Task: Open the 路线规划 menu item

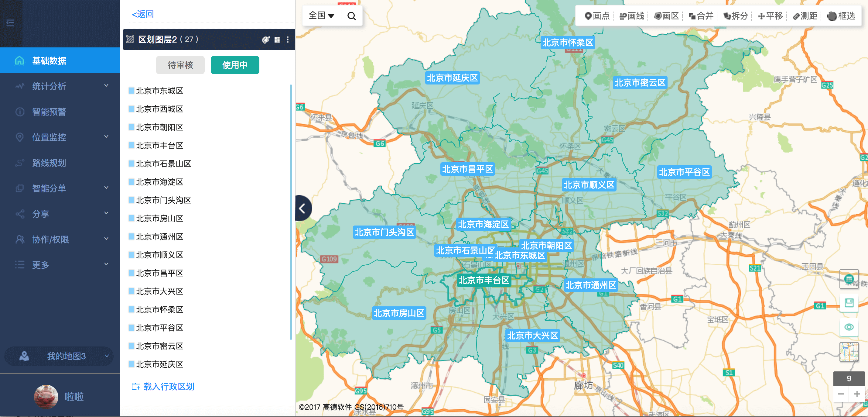Action: [x=60, y=163]
